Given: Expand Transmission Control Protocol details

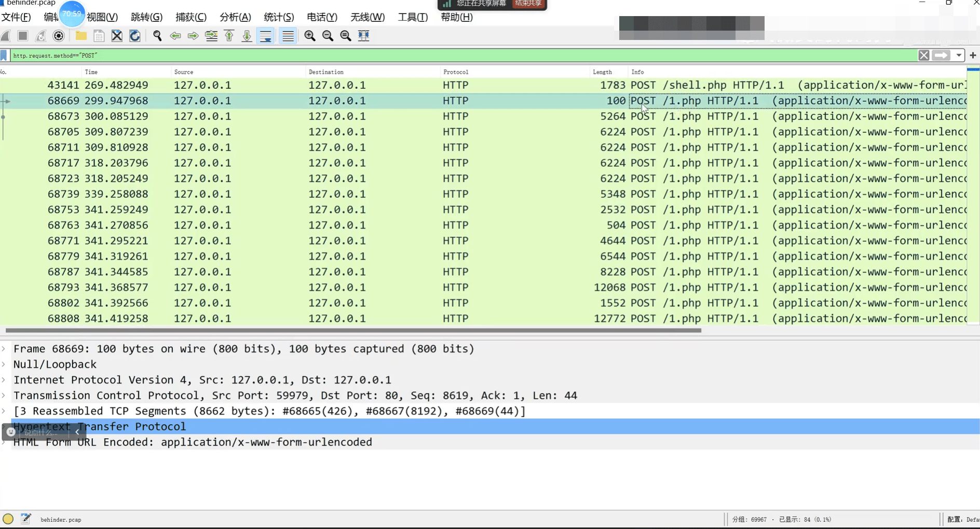Looking at the screenshot, I should [4, 396].
